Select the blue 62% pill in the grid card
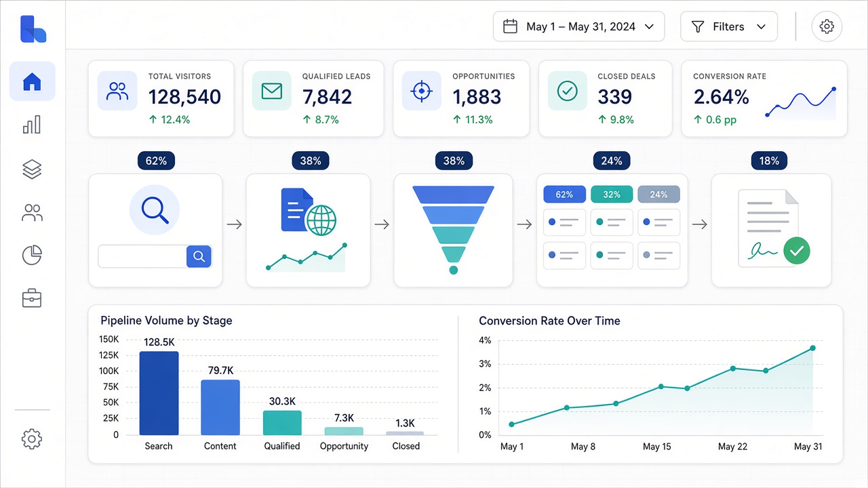This screenshot has height=488, width=868. [564, 195]
